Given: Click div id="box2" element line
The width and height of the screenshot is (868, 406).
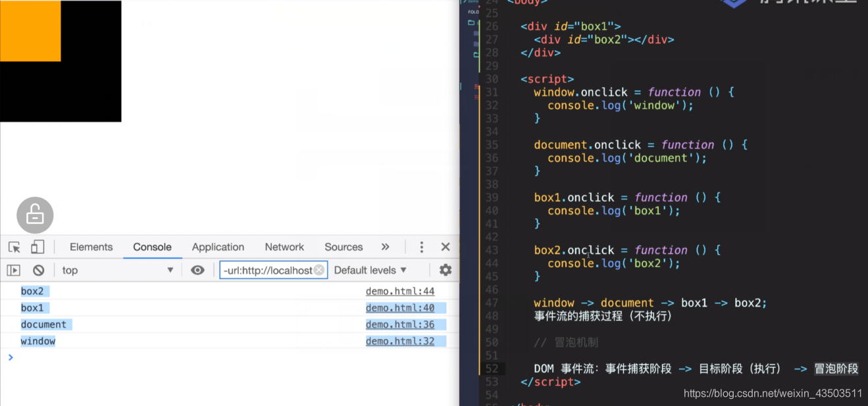Looking at the screenshot, I should click(604, 39).
